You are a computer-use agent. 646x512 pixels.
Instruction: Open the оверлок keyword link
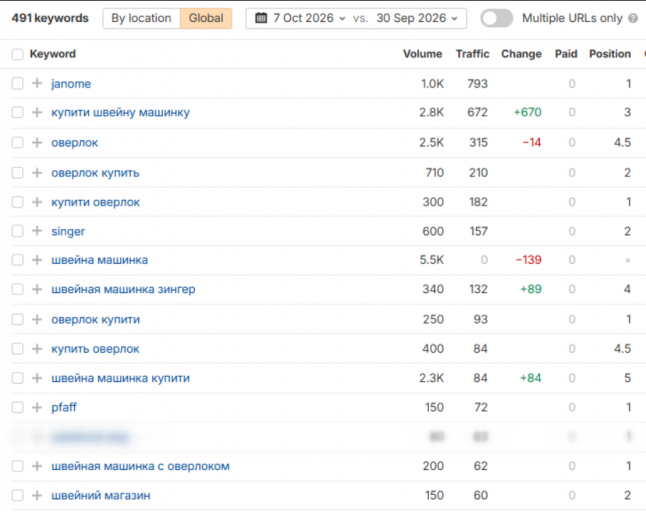tap(75, 143)
